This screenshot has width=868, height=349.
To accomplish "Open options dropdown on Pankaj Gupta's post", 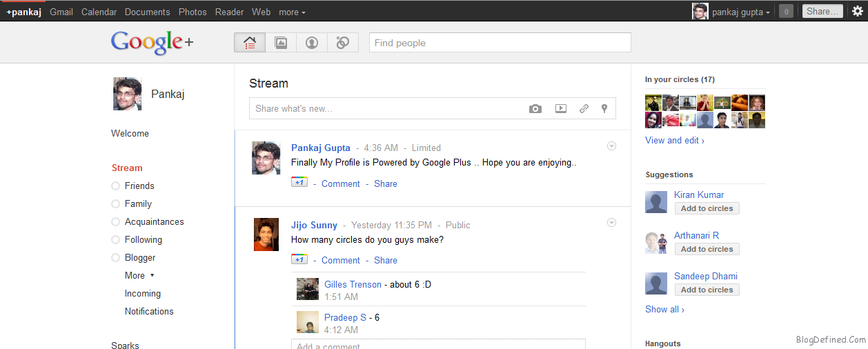I will [611, 146].
